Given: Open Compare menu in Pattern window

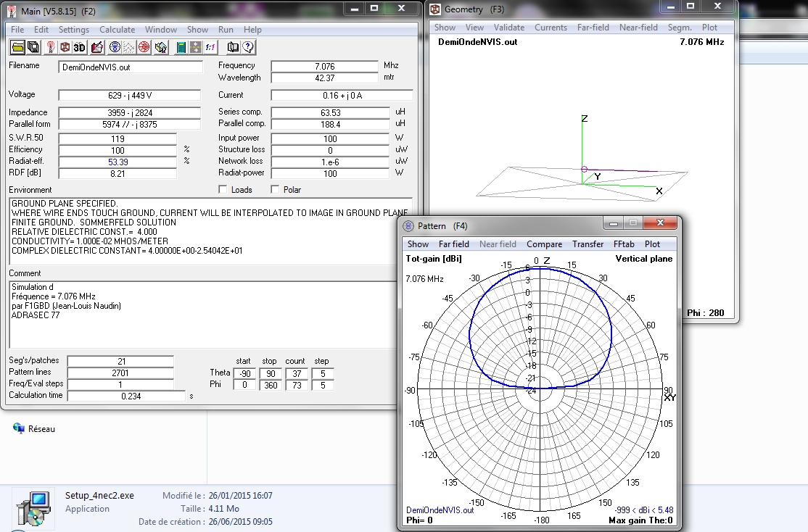Looking at the screenshot, I should pyautogui.click(x=544, y=244).
